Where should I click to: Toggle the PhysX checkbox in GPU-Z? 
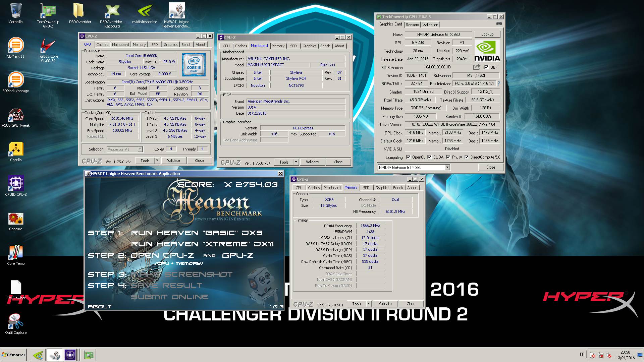[x=448, y=157]
